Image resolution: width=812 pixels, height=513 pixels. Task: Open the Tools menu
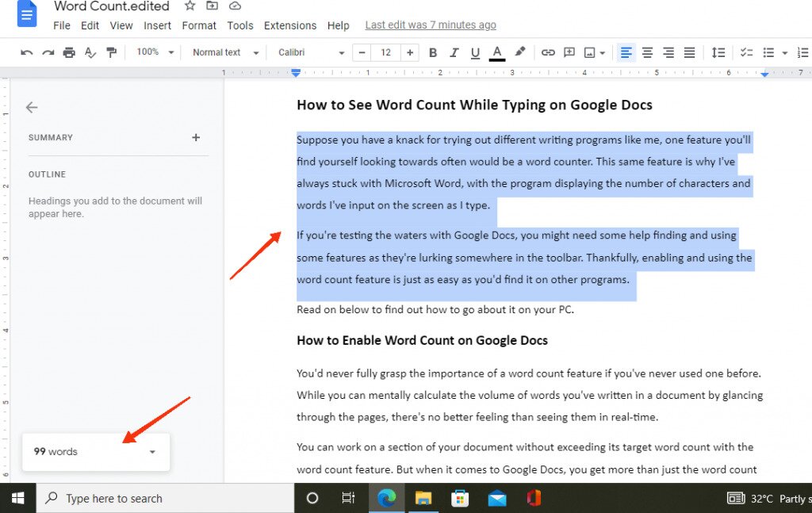[240, 25]
